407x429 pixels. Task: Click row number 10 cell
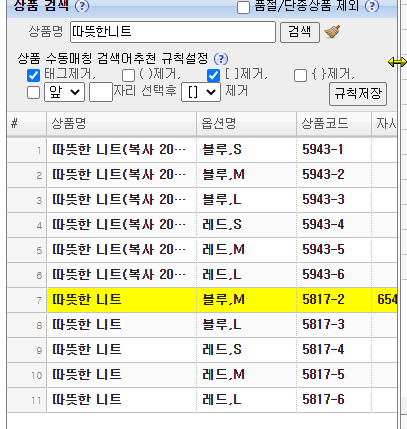click(27, 375)
